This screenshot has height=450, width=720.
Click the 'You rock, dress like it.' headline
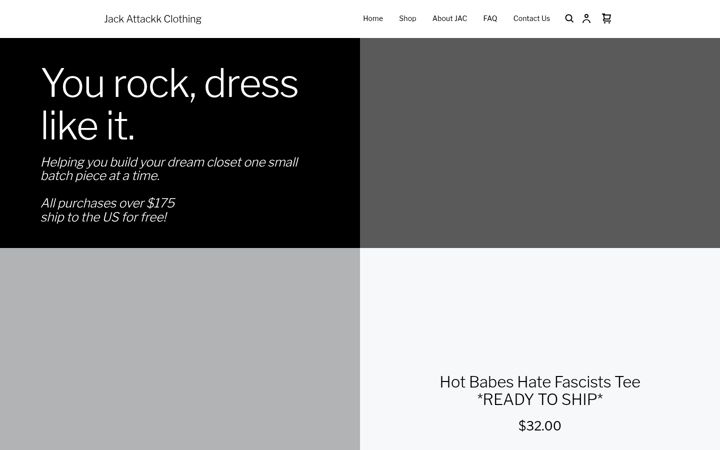(169, 104)
